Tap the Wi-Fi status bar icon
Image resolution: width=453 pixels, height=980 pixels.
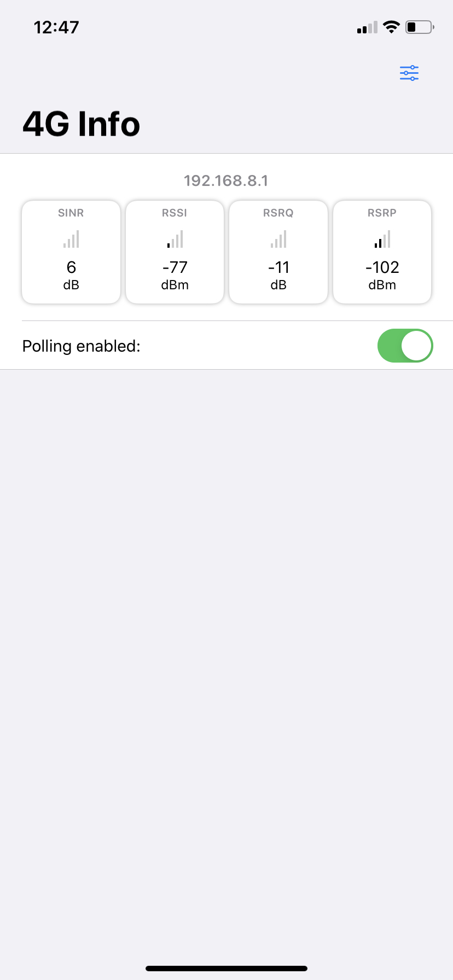pyautogui.click(x=391, y=27)
